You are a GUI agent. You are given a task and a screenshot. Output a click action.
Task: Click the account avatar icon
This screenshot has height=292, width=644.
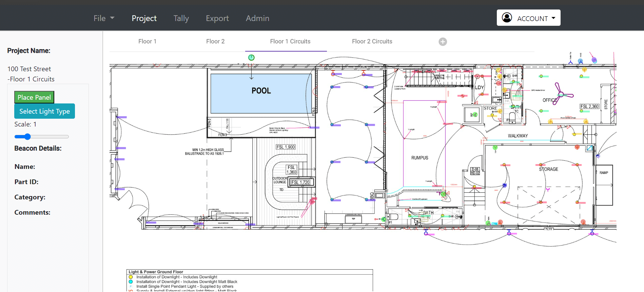coord(507,18)
